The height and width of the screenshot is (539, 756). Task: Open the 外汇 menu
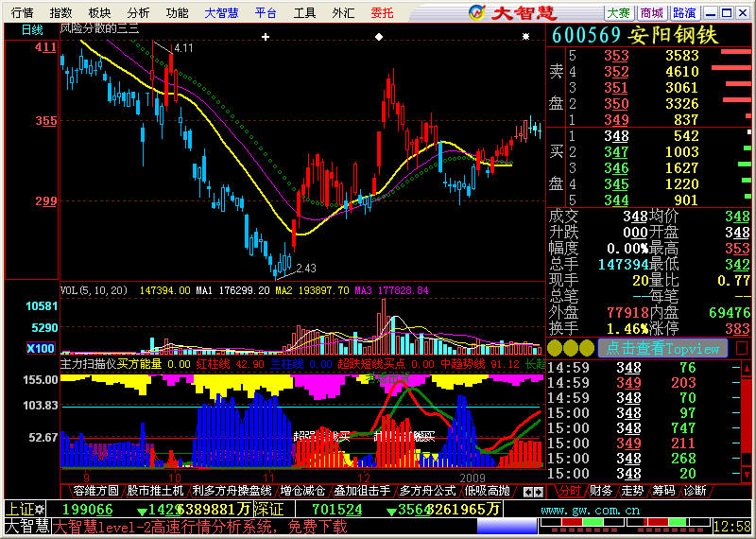coord(343,12)
